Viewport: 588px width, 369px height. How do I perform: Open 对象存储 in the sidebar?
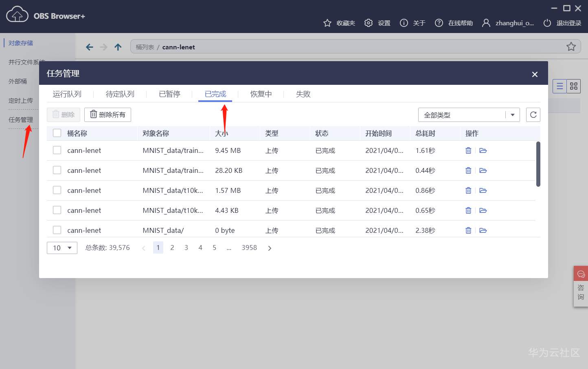coord(21,43)
